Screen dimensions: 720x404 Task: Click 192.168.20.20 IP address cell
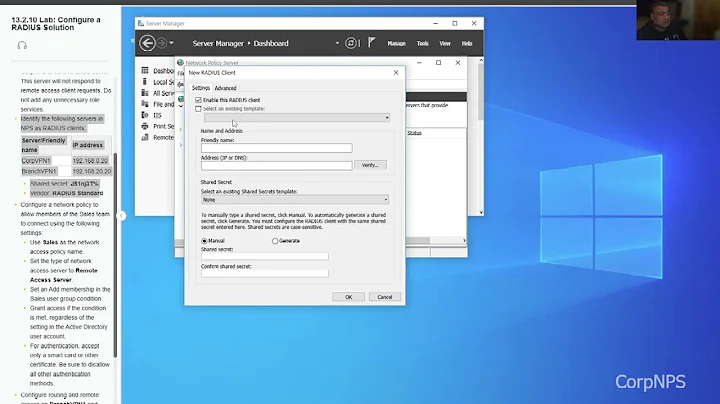92,171
